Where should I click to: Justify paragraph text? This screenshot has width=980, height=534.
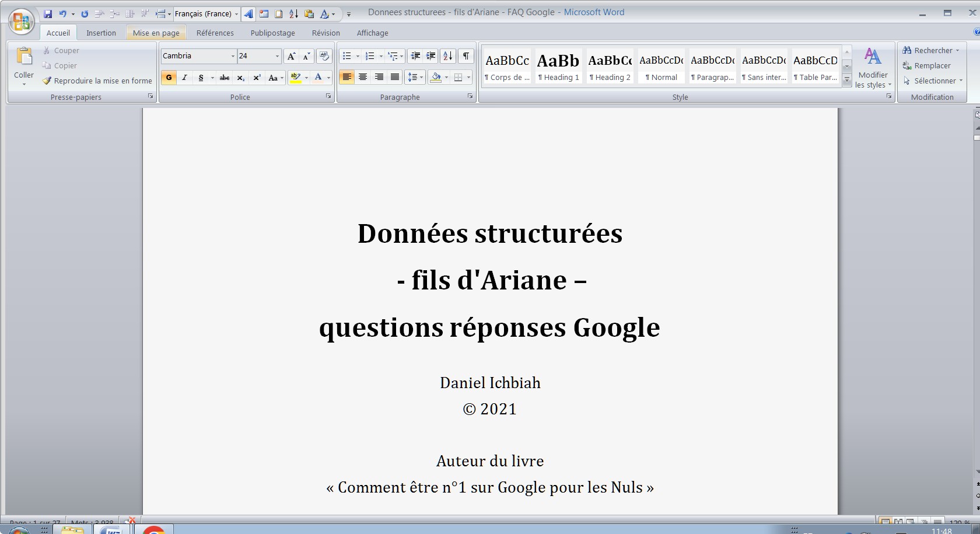395,78
